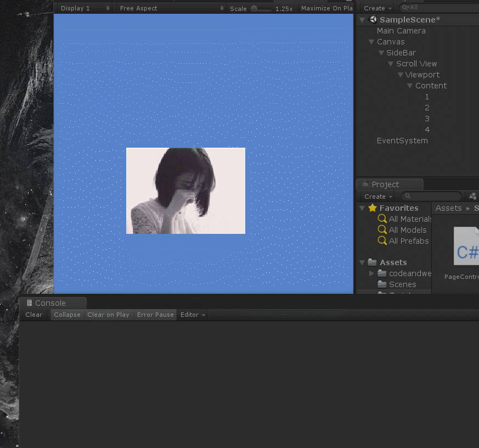Click the Hierarchy search field
The height and width of the screenshot is (448, 479).
tap(440, 7)
